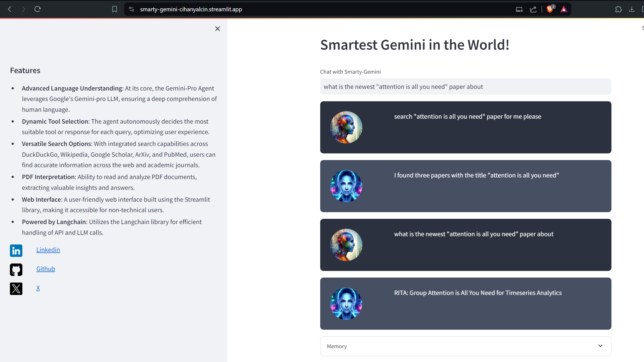644x362 pixels.
Task: Open the browser share icon
Action: [533, 9]
